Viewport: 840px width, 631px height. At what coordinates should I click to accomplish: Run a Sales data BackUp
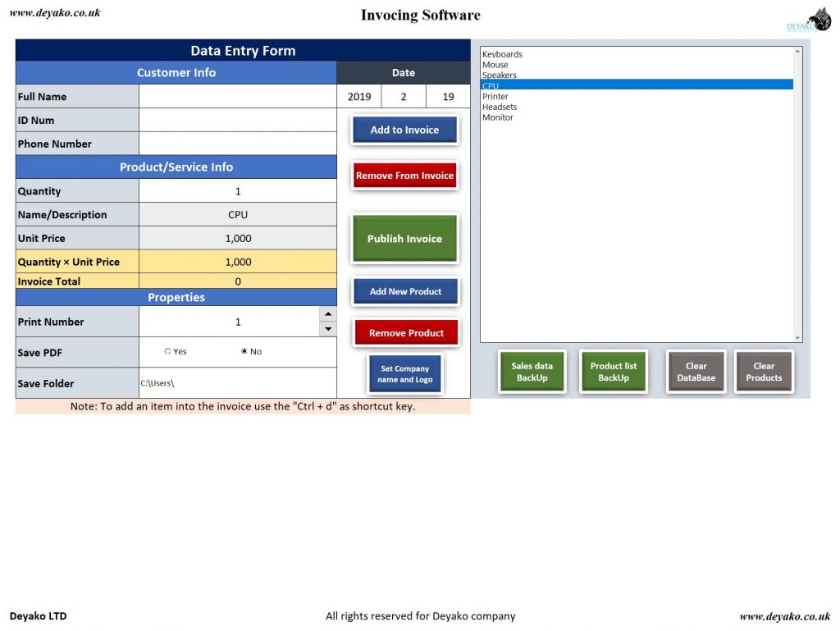tap(532, 371)
